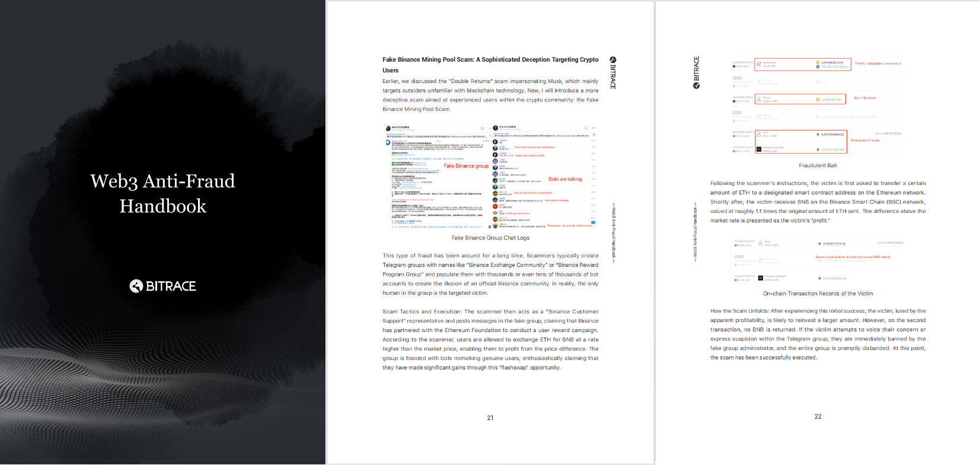Click the gold BNB coin icon beside 'Got ~1.1x return'
Viewport: 980px width, 465px height.
(818, 100)
